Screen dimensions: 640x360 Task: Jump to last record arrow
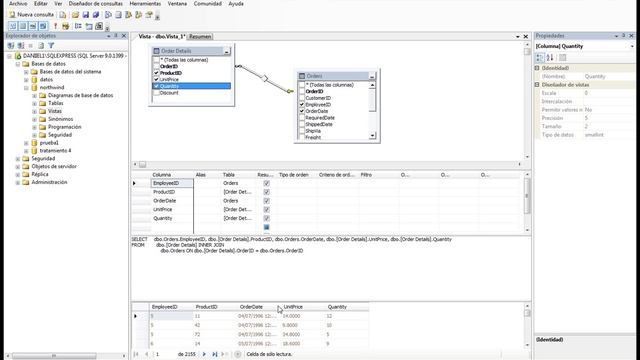215,354
